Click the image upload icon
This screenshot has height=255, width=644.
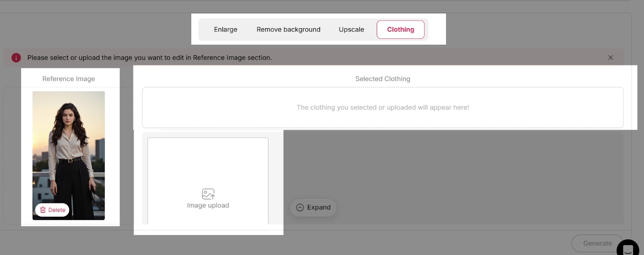pyautogui.click(x=208, y=194)
